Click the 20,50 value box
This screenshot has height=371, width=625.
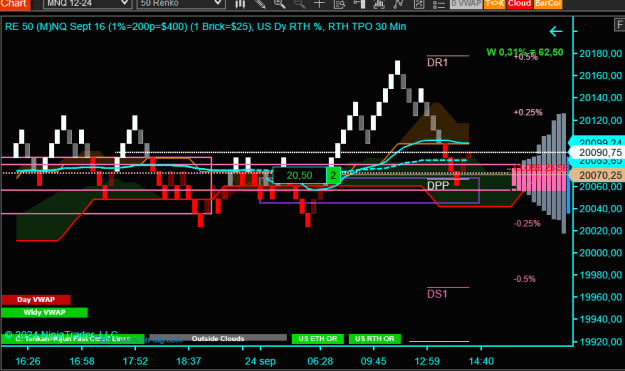pos(299,175)
